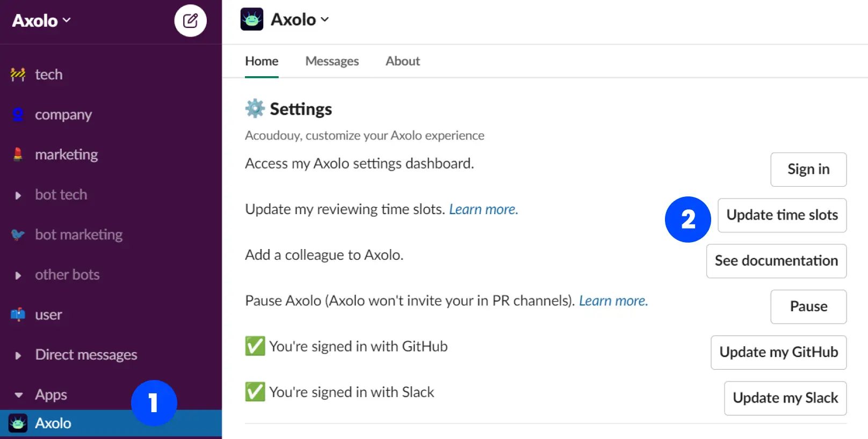The width and height of the screenshot is (868, 439).
Task: Expand the other bots section
Action: pos(18,275)
